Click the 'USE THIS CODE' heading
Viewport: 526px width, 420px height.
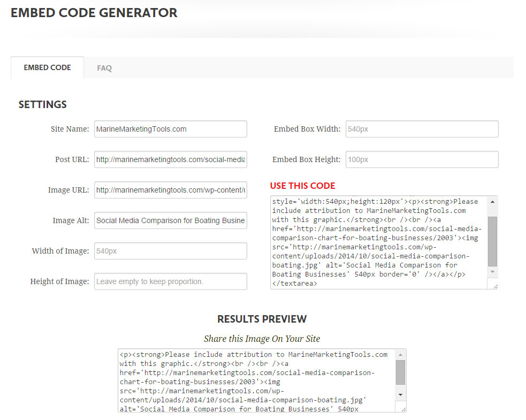tap(302, 186)
